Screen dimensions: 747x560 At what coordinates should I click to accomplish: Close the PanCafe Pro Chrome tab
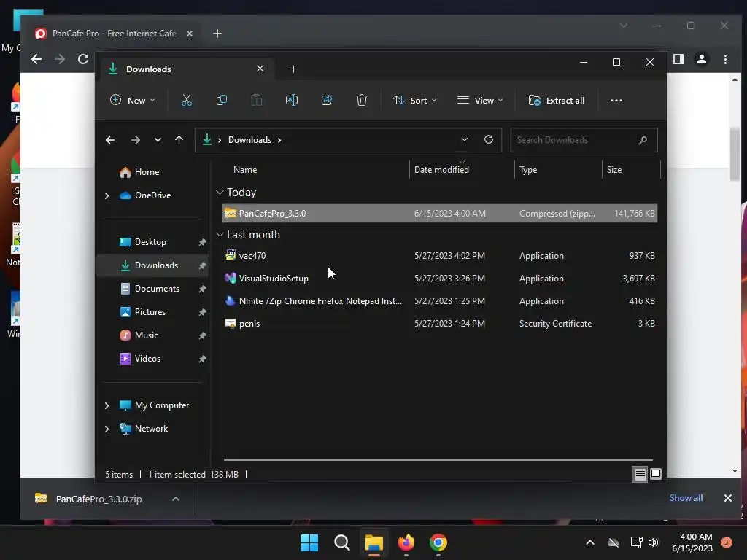click(x=190, y=34)
